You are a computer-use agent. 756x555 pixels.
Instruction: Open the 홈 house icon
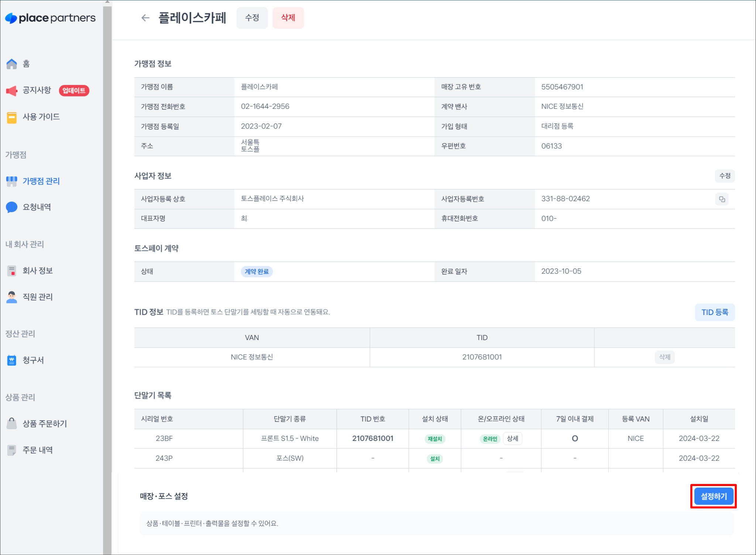click(12, 64)
